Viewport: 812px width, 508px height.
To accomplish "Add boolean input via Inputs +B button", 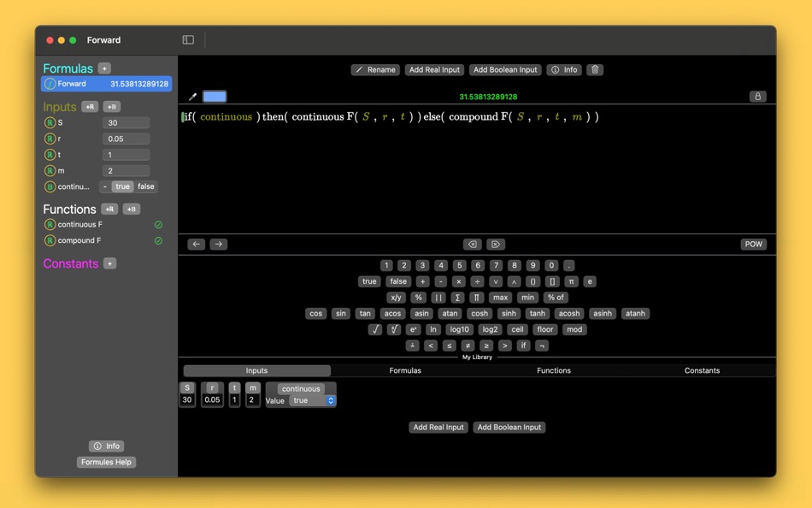I will tap(112, 107).
